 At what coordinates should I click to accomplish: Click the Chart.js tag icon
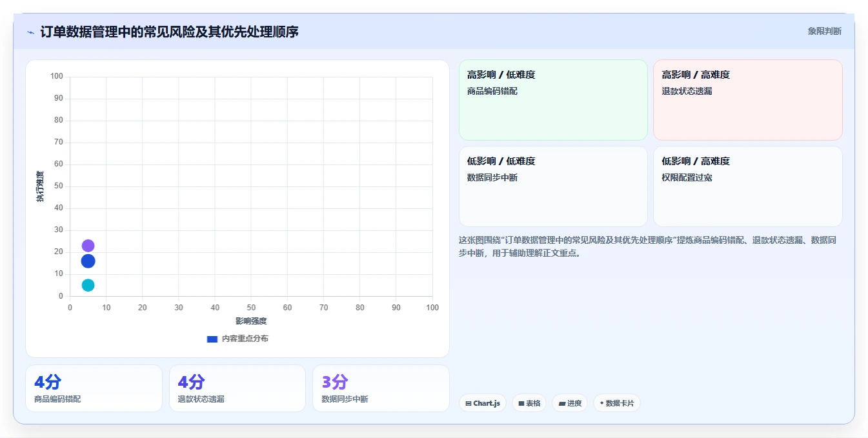[468, 404]
